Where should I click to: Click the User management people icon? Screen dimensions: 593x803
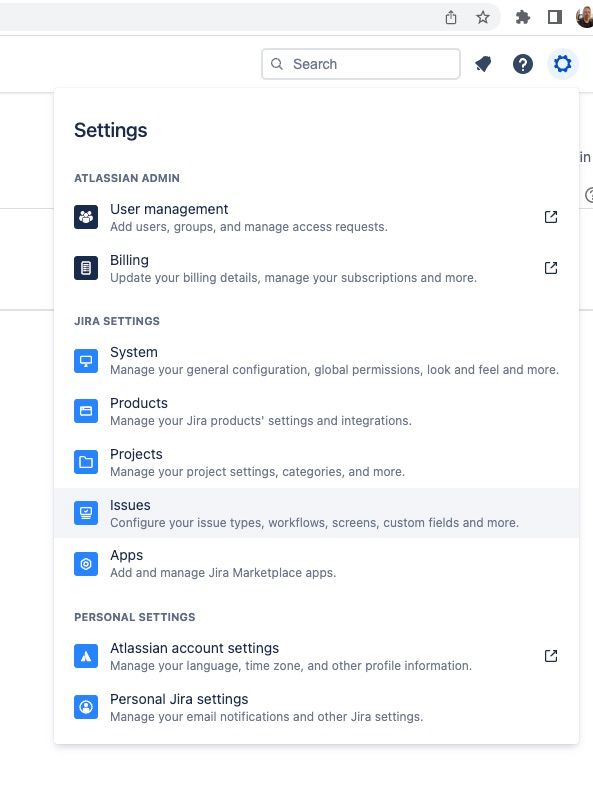click(86, 217)
